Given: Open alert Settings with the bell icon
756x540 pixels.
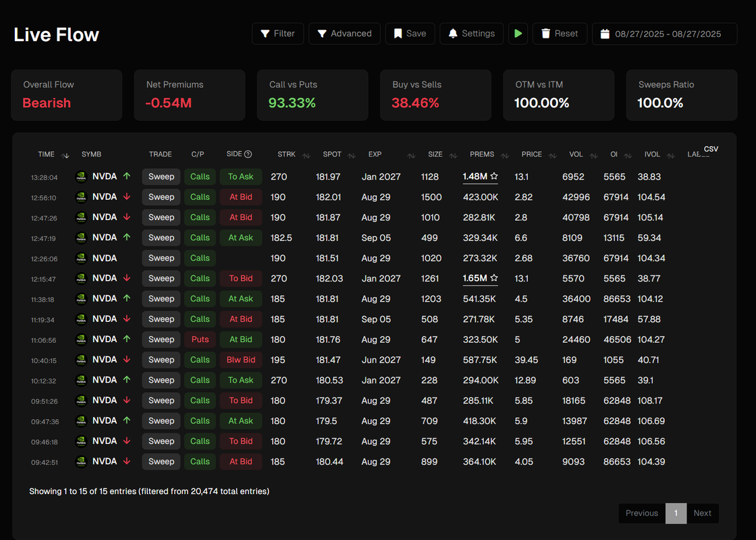Looking at the screenshot, I should 472,34.
